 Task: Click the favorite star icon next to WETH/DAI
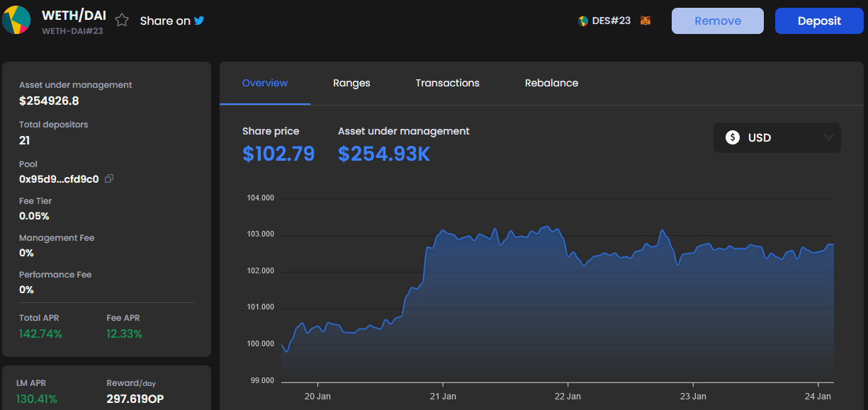click(122, 21)
